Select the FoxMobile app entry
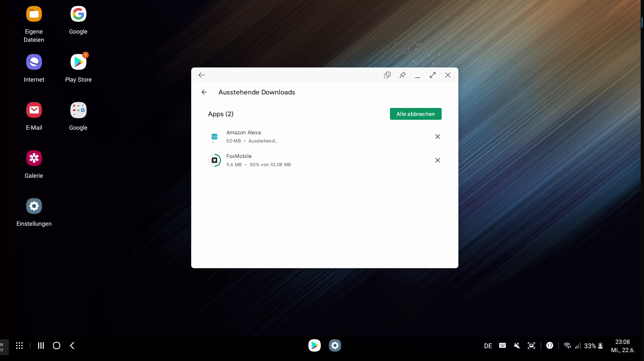The height and width of the screenshot is (361, 644). tap(324, 160)
